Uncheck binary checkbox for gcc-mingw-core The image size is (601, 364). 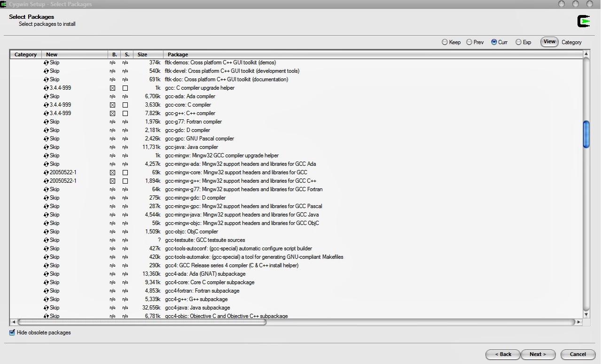(112, 172)
